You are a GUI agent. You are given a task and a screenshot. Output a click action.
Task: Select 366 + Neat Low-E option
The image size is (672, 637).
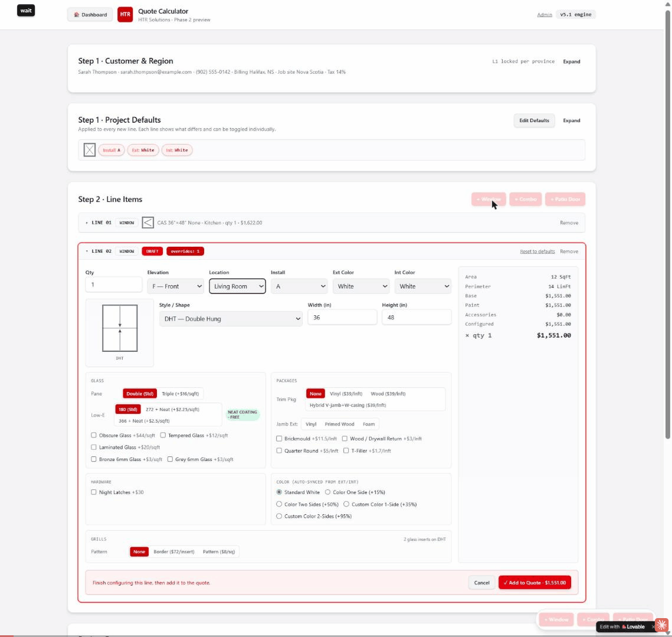[144, 421]
